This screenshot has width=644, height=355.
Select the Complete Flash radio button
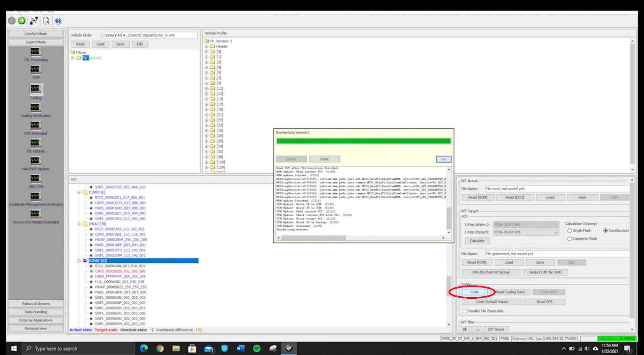click(x=570, y=239)
